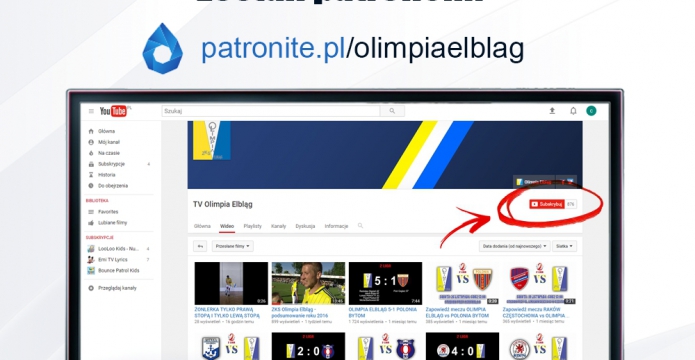The width and height of the screenshot is (695, 360).
Task: Click the subscriber count 876 box
Action: tap(570, 204)
